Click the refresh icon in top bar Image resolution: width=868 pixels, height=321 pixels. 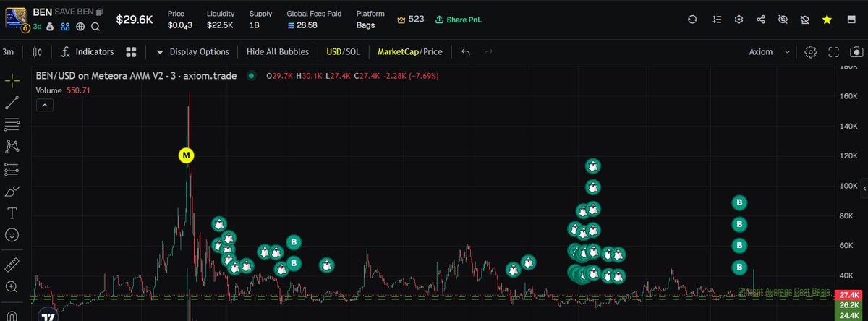pos(693,20)
